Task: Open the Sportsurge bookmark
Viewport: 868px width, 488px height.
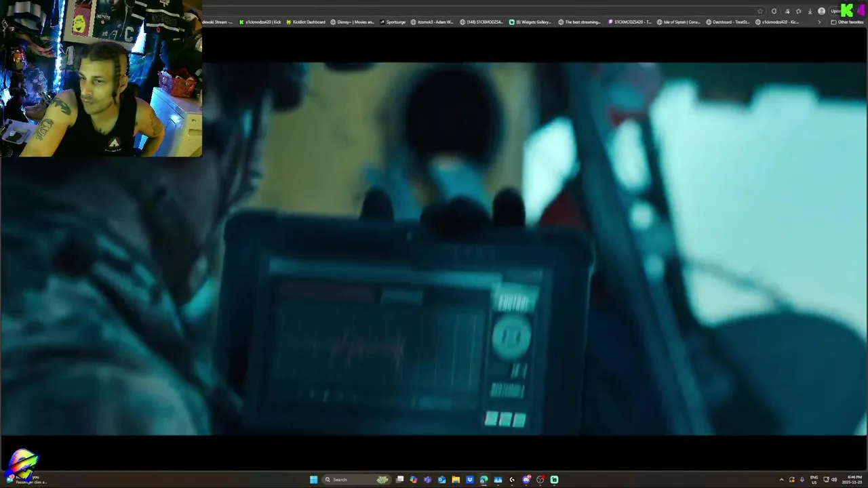Action: click(393, 22)
